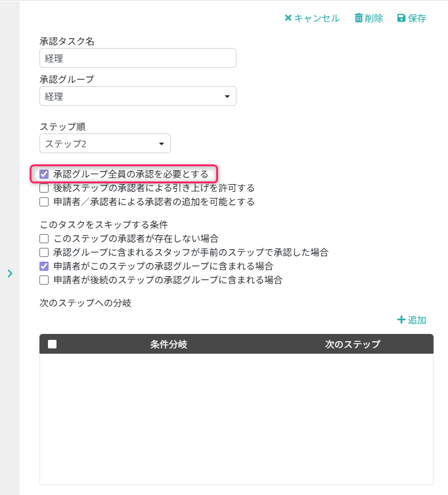The height and width of the screenshot is (495, 448).
Task: Open the 承認グループ dropdown
Action: point(137,97)
